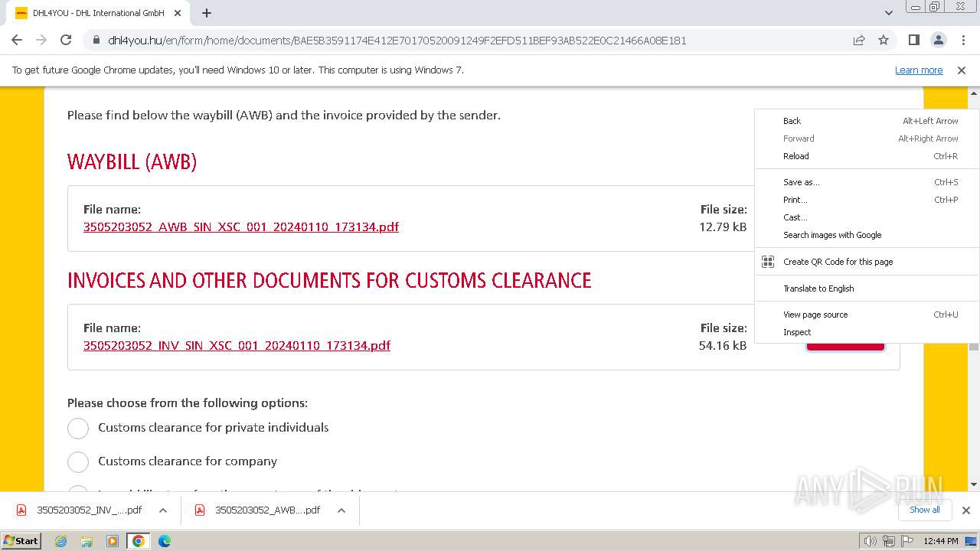Choose Back in the context menu
This screenshot has height=551, width=980.
point(867,121)
